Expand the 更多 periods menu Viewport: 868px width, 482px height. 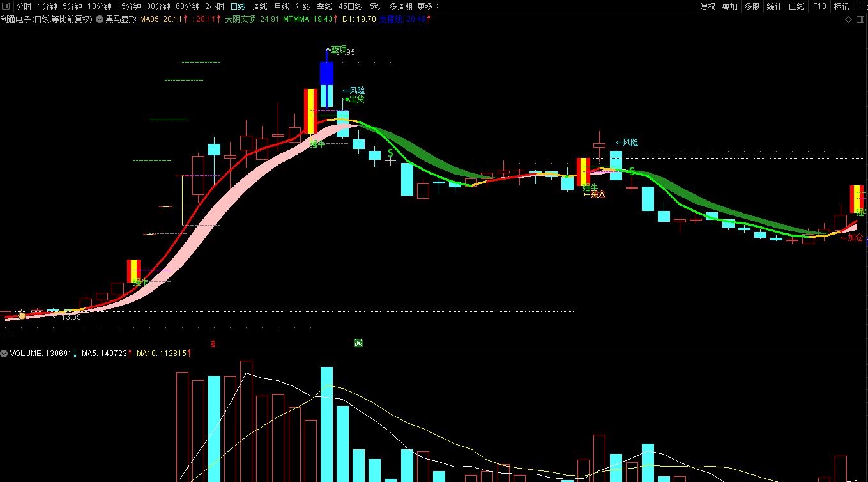[428, 6]
